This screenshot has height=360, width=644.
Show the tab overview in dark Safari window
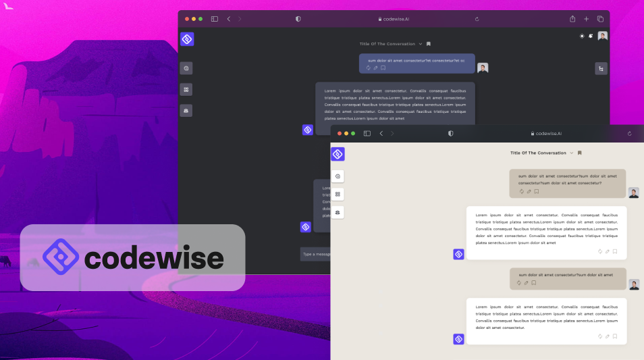click(x=600, y=19)
